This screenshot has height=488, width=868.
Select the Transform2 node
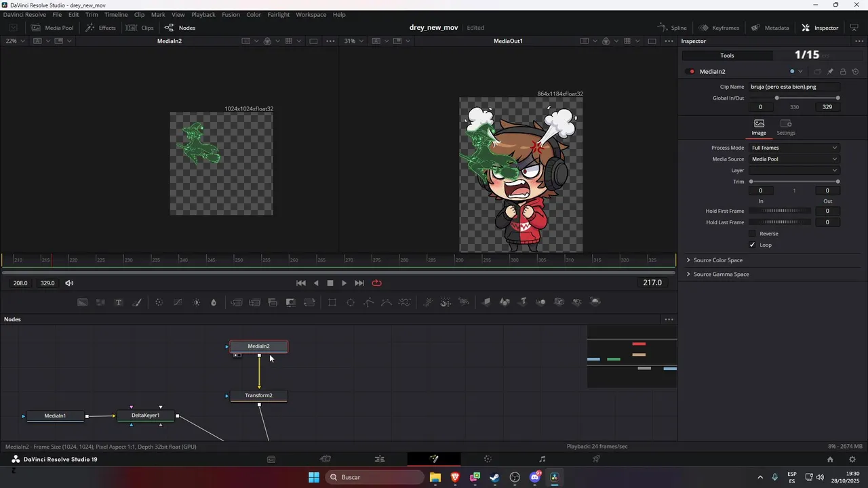258,395
